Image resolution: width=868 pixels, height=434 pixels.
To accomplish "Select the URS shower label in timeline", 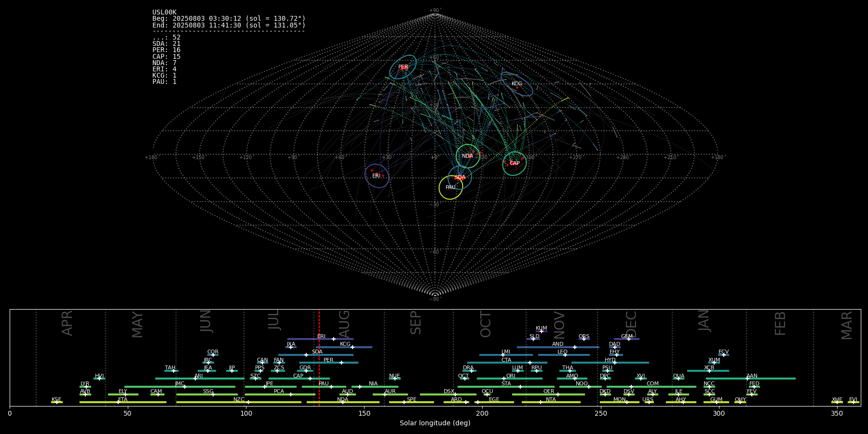I will click(648, 400).
